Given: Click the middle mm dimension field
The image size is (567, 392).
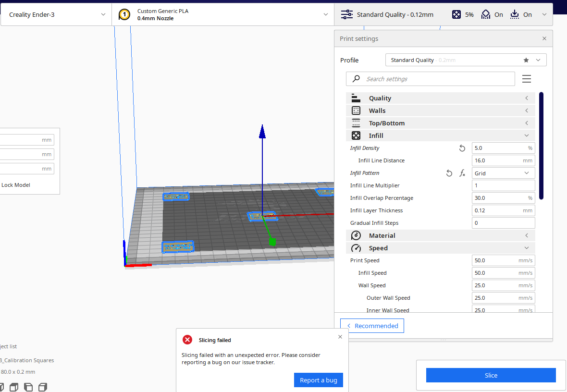Looking at the screenshot, I should click(27, 154).
